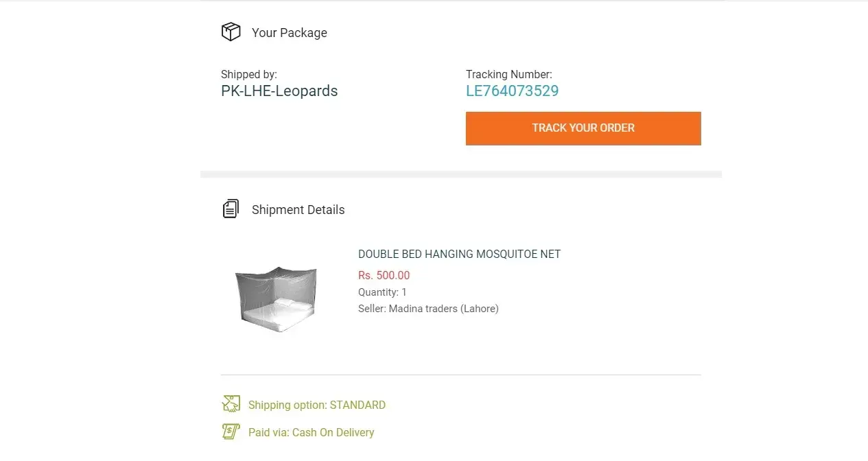Click the package box icon
This screenshot has height=461, width=868.
231,32
